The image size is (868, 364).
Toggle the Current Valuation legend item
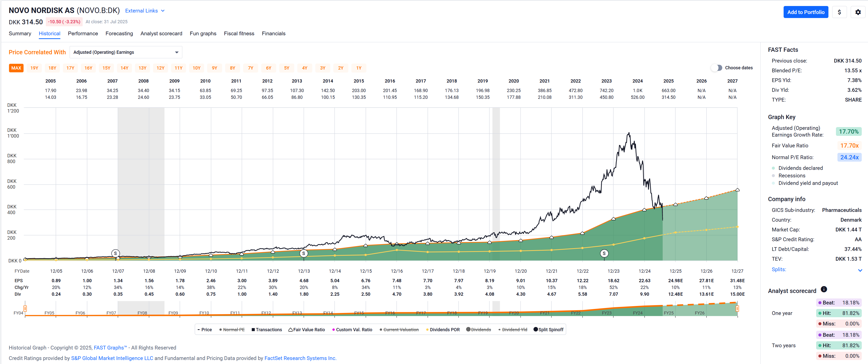tap(399, 330)
